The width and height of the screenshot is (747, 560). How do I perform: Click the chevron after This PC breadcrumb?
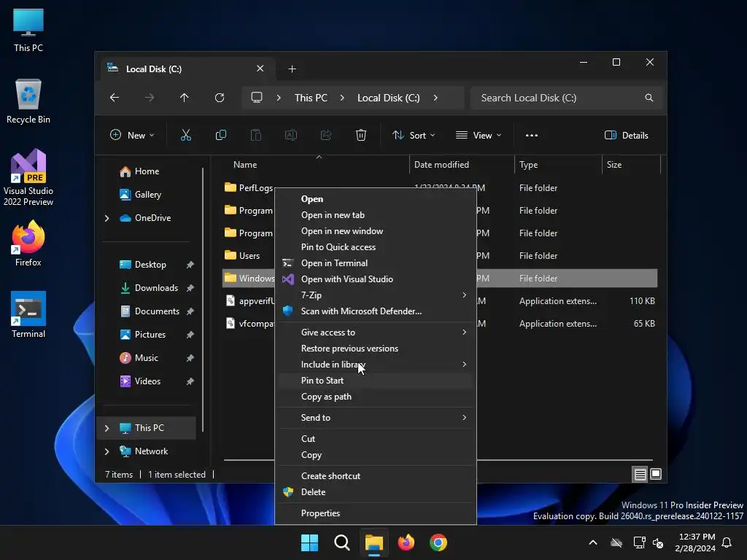tap(342, 98)
